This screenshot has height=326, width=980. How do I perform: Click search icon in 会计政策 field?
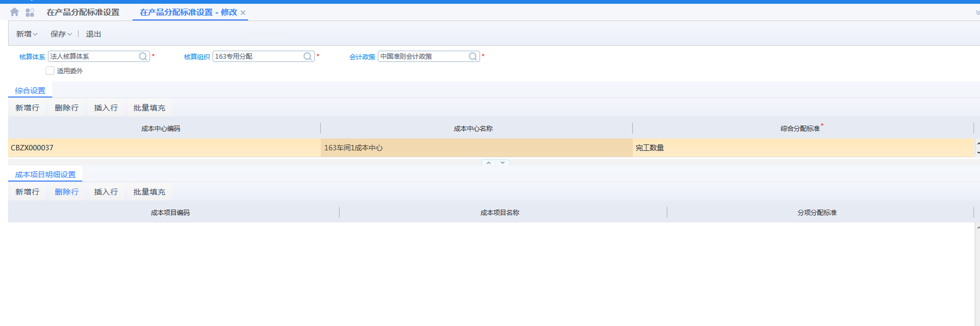(x=473, y=57)
